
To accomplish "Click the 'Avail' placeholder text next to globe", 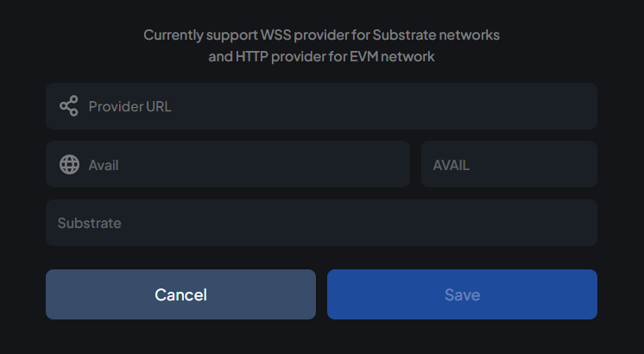I will click(x=104, y=165).
